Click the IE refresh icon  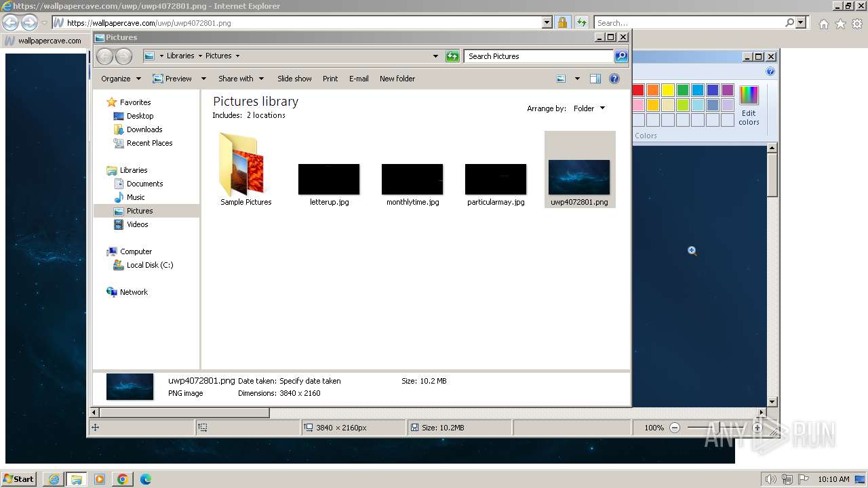(x=581, y=22)
